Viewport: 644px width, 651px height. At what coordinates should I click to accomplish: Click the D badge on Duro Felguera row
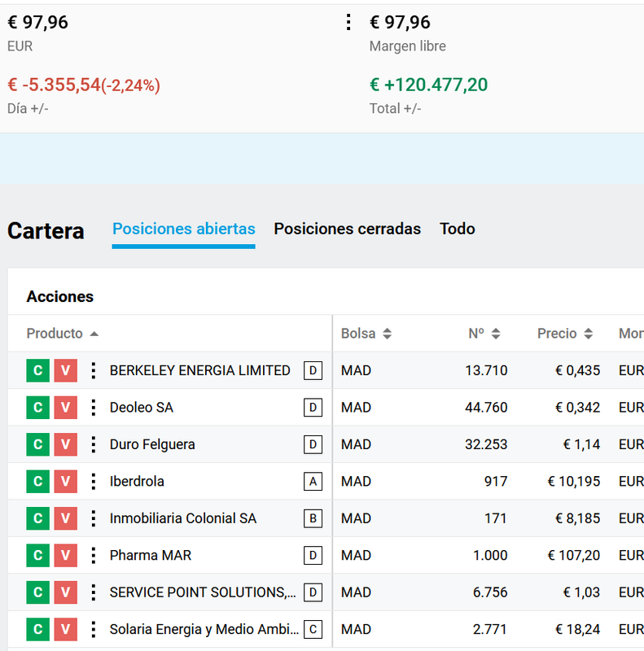[x=313, y=444]
